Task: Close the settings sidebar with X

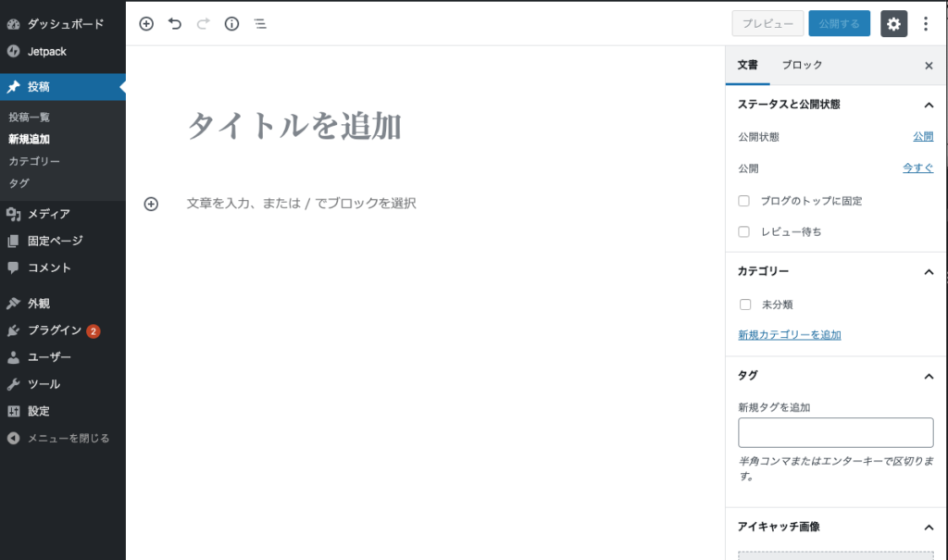Action: click(x=929, y=66)
